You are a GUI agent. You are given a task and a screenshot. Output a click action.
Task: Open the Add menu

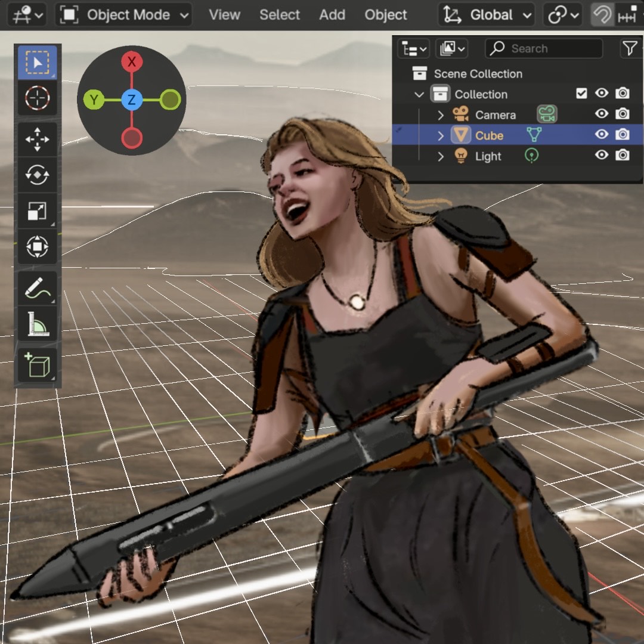pos(332,15)
